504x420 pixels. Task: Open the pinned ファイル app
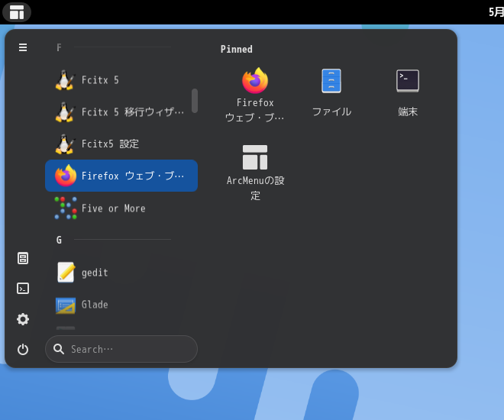[x=331, y=92]
